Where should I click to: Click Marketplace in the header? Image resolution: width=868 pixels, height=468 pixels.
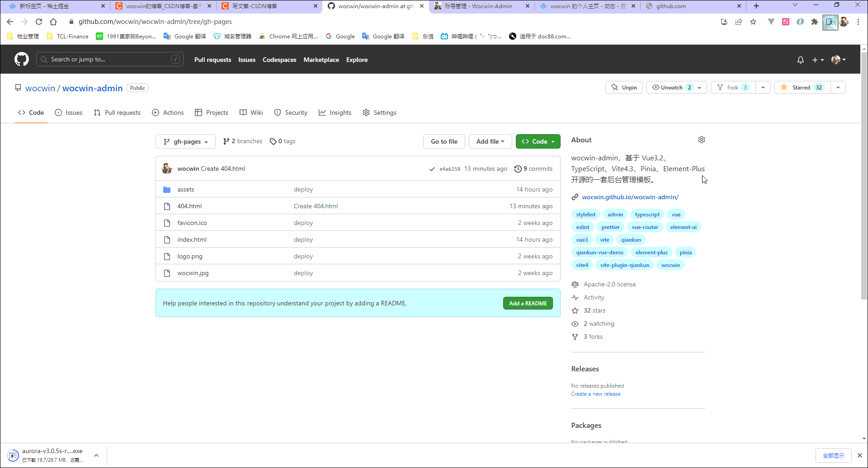[x=321, y=60]
